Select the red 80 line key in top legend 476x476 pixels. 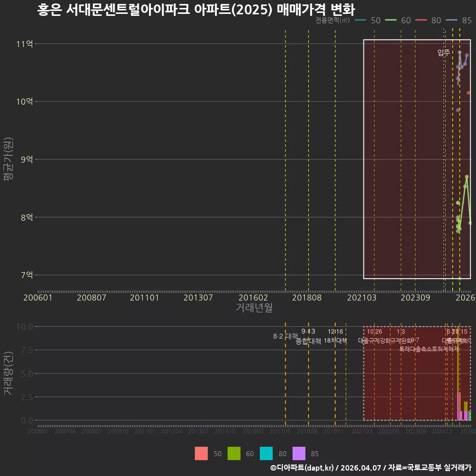click(421, 20)
